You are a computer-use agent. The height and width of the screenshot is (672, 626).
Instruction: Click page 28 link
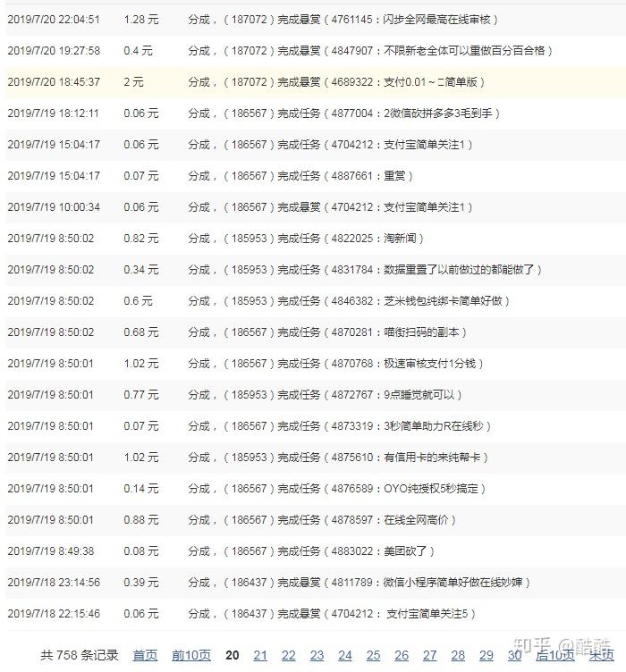point(458,655)
